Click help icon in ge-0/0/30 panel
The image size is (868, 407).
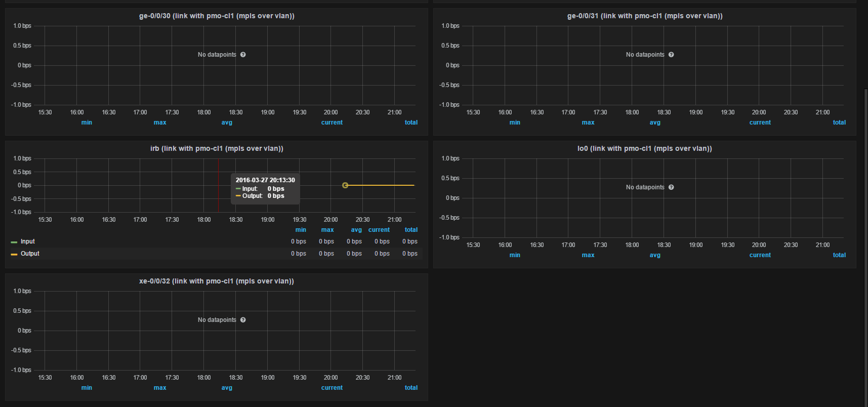(243, 55)
